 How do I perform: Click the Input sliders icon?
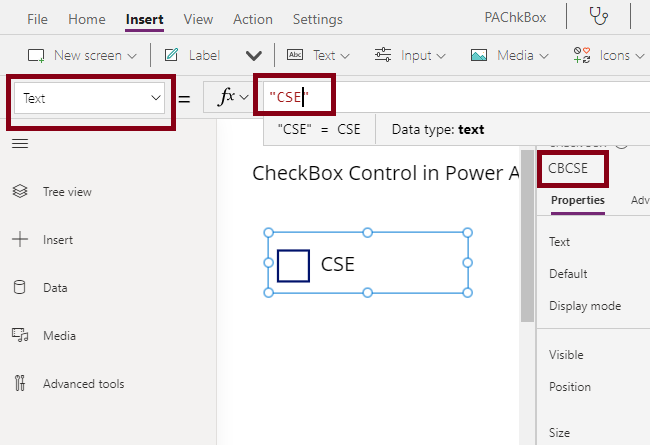(383, 55)
